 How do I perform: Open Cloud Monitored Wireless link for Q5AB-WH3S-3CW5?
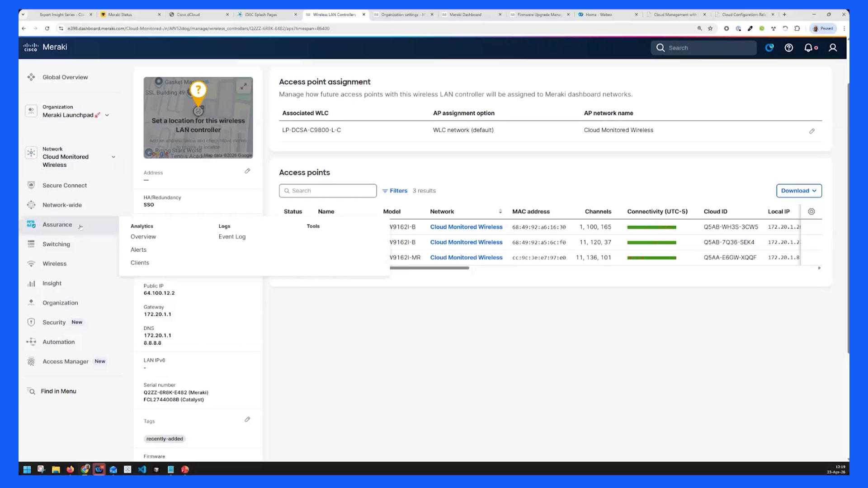466,227
